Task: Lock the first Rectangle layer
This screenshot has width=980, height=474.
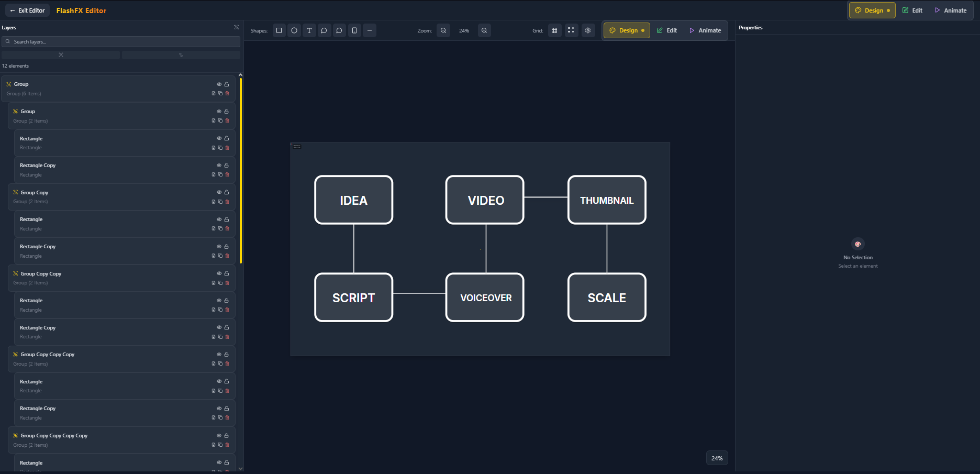Action: coord(226,138)
